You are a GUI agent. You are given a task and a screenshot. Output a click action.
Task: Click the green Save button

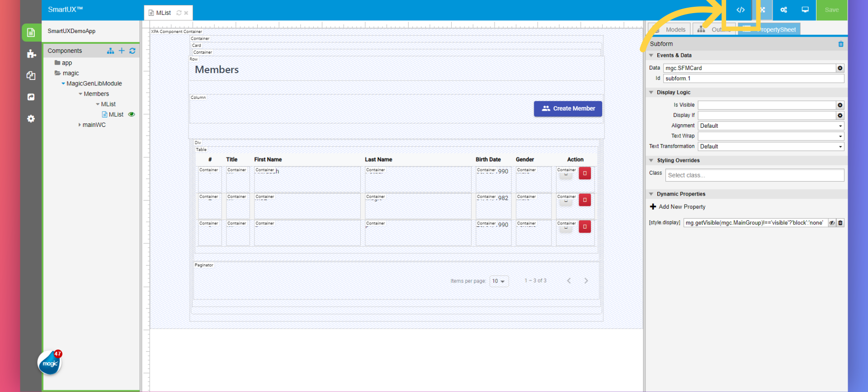(x=831, y=10)
